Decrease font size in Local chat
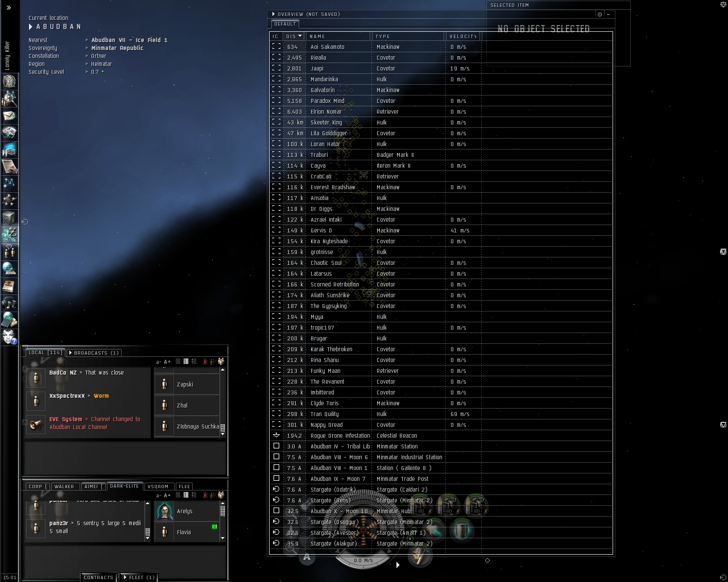Viewport: 728px width, 582px height. [x=159, y=362]
